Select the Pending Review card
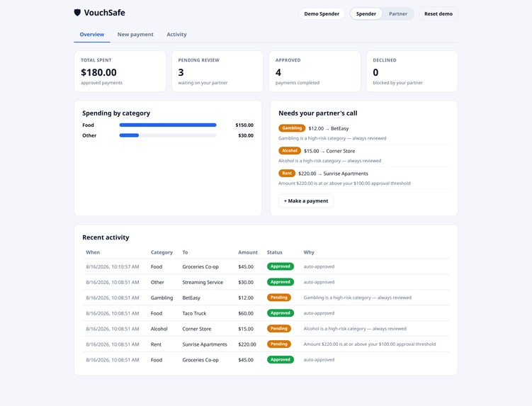 (x=217, y=72)
